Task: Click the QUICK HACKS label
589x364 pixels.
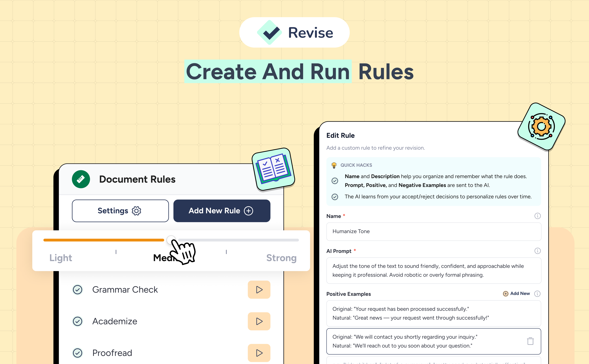Action: click(x=356, y=165)
